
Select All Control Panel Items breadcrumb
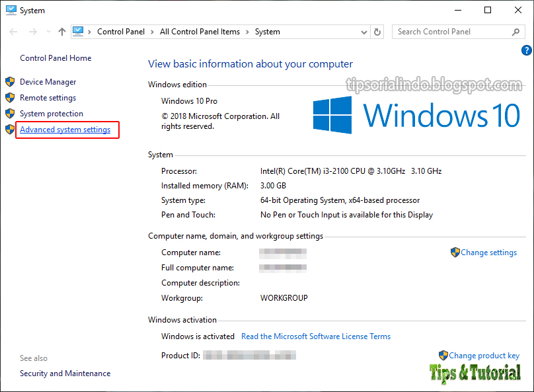click(200, 32)
